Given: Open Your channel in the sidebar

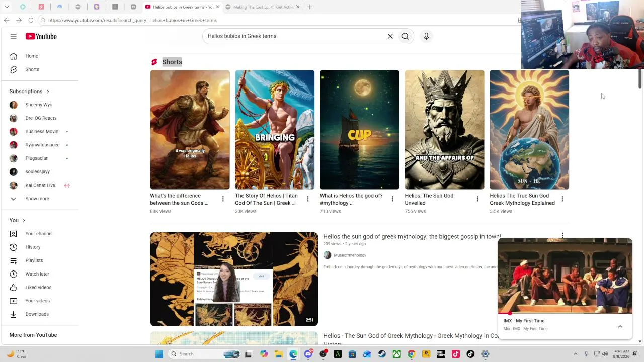Looking at the screenshot, I should click(x=39, y=234).
